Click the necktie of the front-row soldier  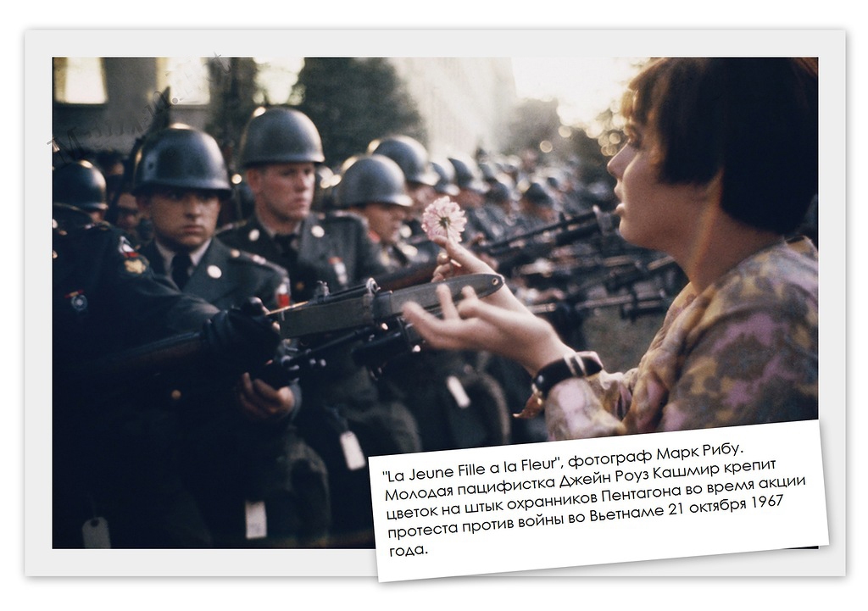tap(181, 269)
